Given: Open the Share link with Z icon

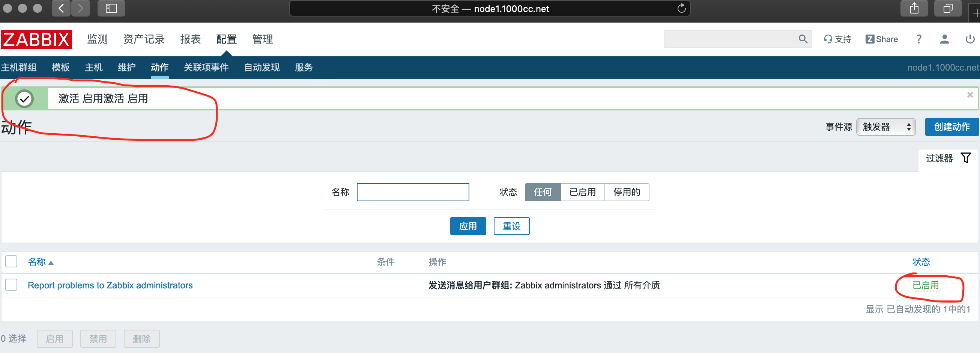Looking at the screenshot, I should (881, 39).
